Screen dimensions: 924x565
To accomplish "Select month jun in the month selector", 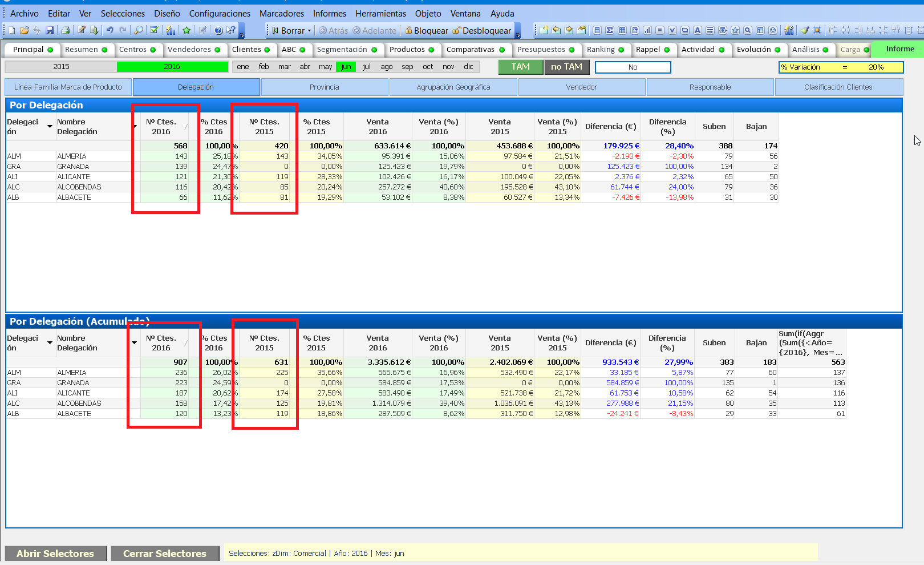I will tap(346, 67).
